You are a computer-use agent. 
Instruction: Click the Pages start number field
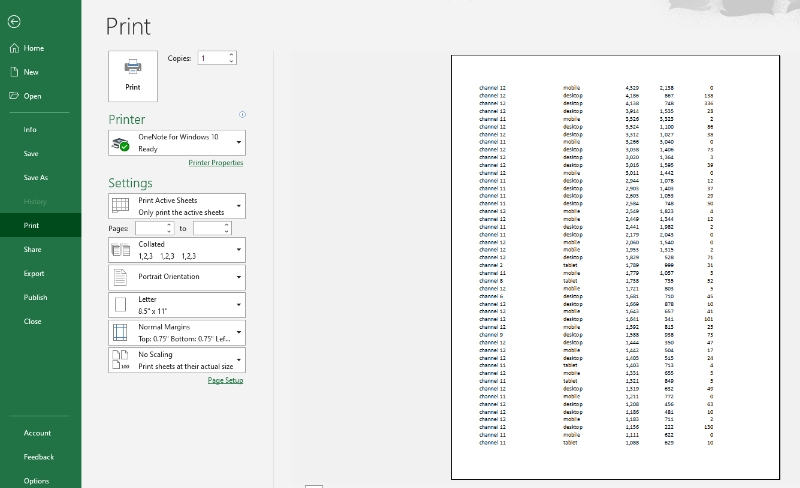click(x=153, y=228)
